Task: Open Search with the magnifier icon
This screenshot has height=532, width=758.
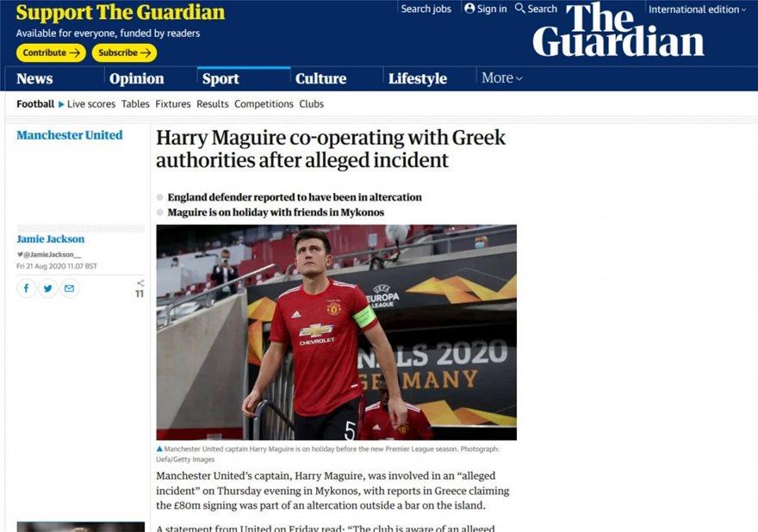Action: (519, 9)
